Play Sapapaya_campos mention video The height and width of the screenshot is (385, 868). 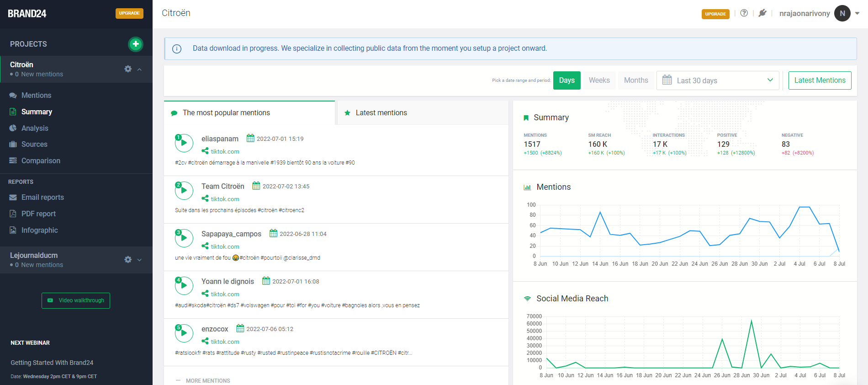(x=184, y=238)
